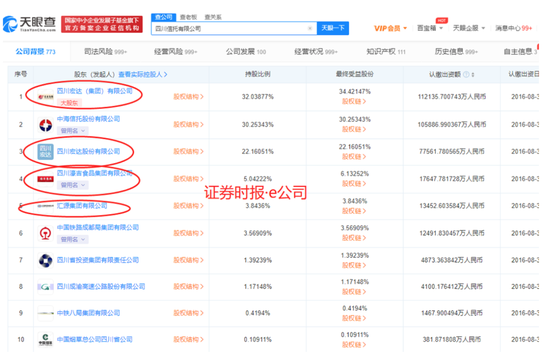
Task: Select the 22.16051% shareholding ratio cell
Action: [258, 152]
